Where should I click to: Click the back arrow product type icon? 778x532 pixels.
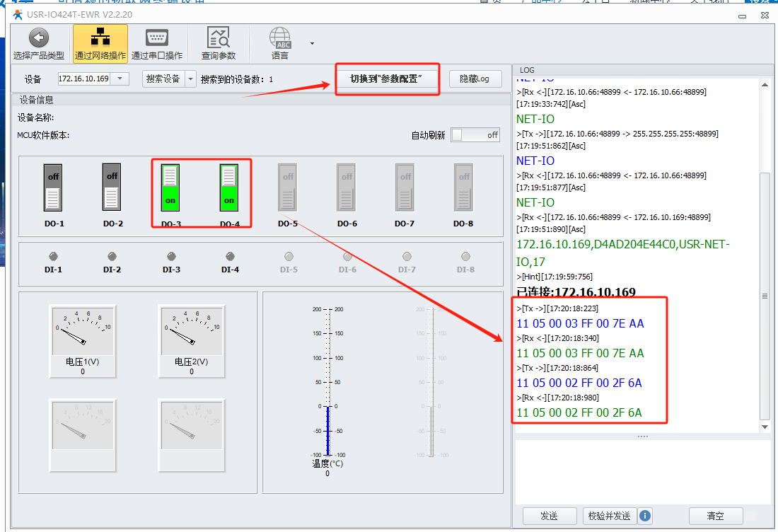click(38, 38)
